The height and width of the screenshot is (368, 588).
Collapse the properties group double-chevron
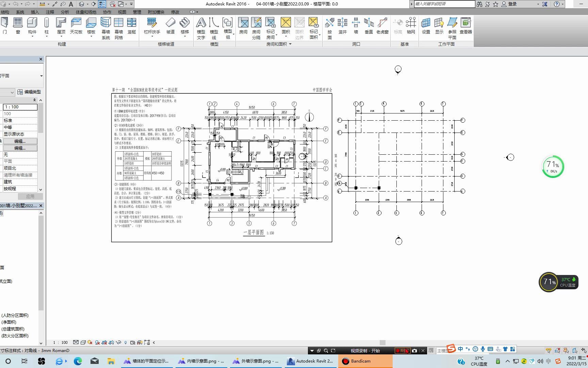coord(34,100)
